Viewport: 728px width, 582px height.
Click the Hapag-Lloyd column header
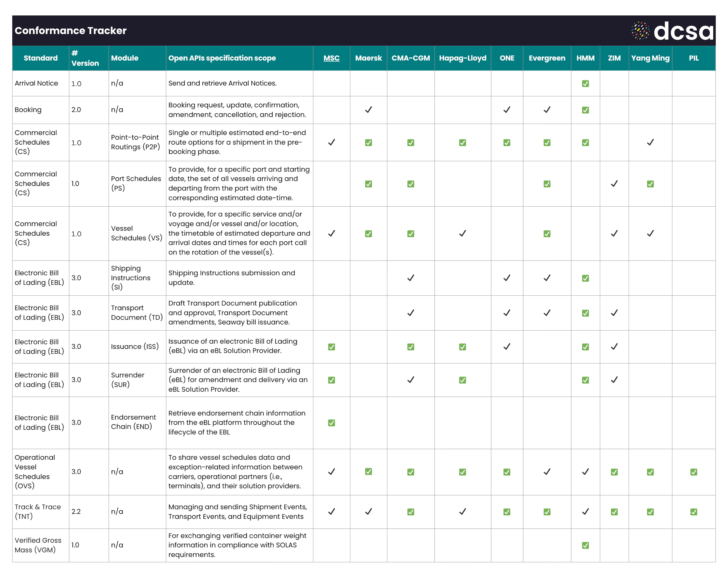tap(462, 58)
